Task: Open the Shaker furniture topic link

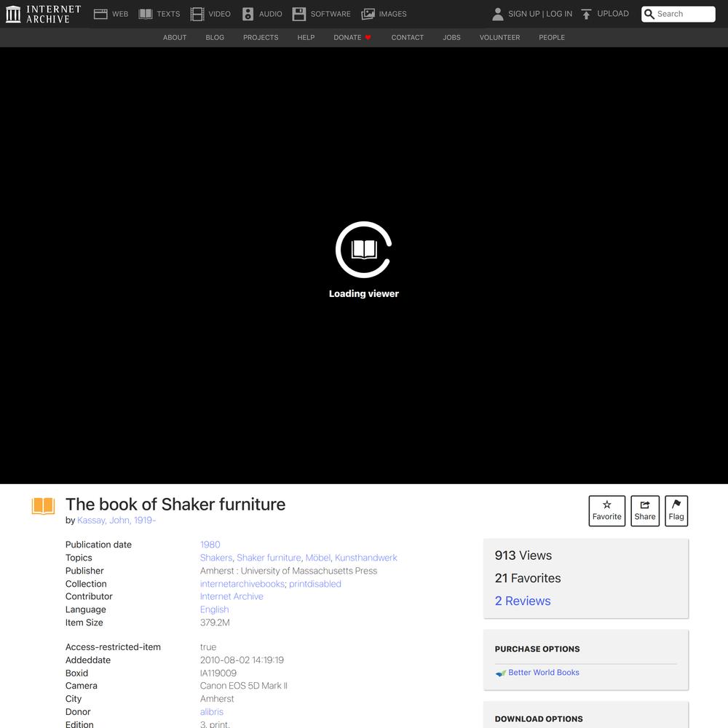Action: click(269, 558)
